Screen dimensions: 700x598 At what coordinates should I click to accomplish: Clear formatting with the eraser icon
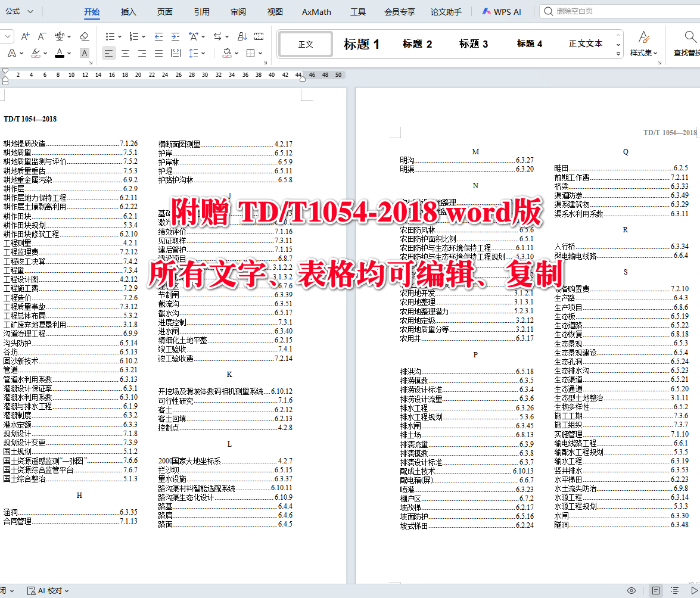(84, 36)
